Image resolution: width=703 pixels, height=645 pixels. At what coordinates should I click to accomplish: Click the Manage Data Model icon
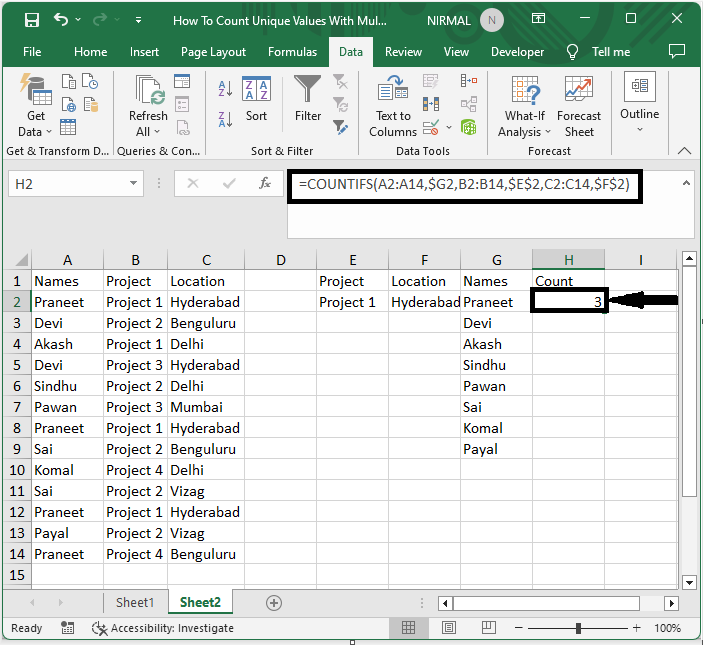(x=469, y=127)
